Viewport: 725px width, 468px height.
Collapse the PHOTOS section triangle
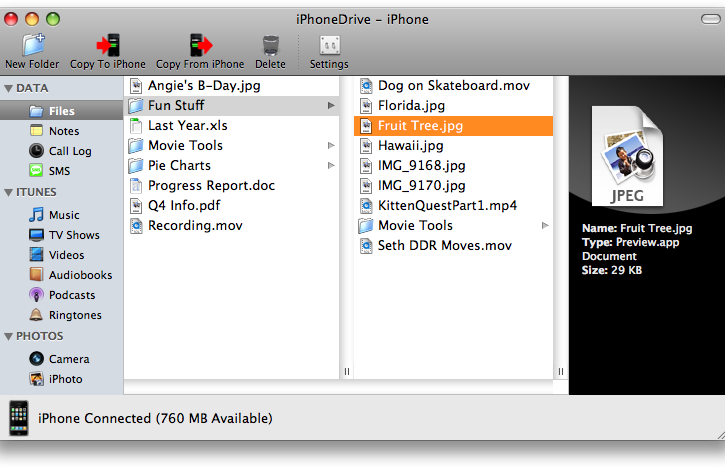8,336
